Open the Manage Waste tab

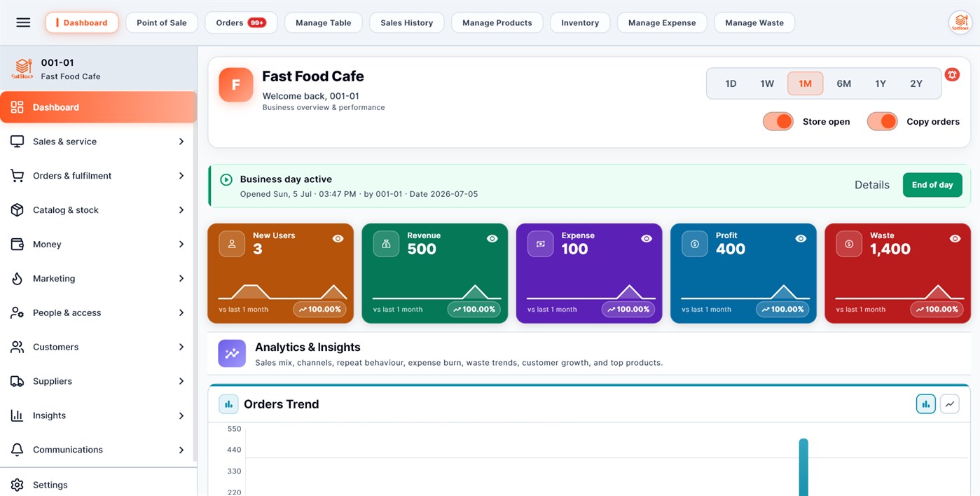[754, 22]
